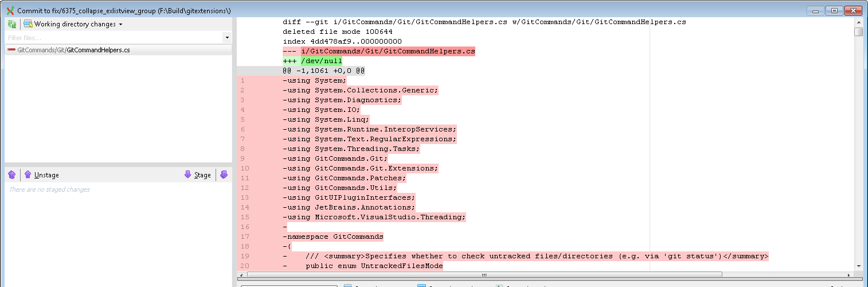Click the Git Extensions window title icon
The height and width of the screenshot is (287, 868).
click(x=10, y=10)
